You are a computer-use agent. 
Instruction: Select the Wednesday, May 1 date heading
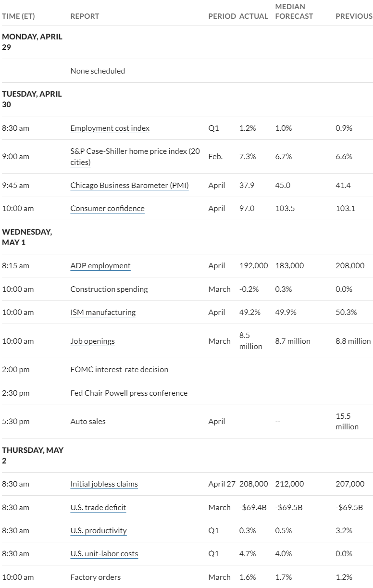coord(27,237)
